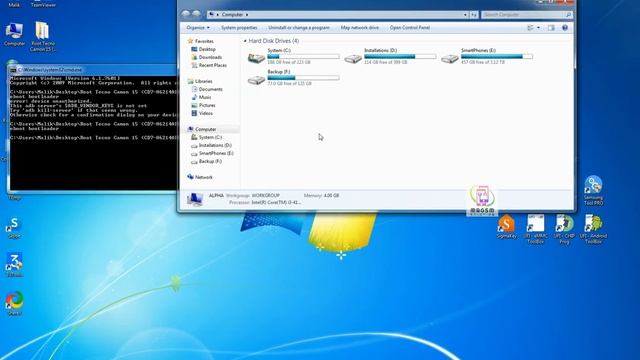Click the SmartPhones (E:) capacity bar
The height and width of the screenshot is (360, 640).
(x=497, y=57)
